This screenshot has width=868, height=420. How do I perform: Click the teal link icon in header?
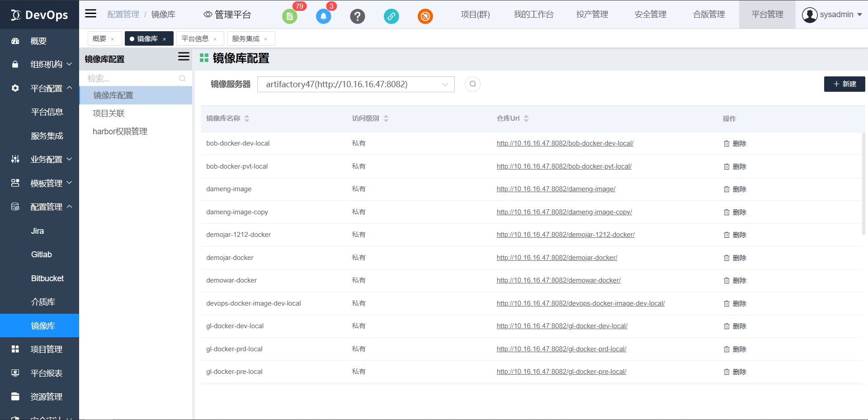391,16
